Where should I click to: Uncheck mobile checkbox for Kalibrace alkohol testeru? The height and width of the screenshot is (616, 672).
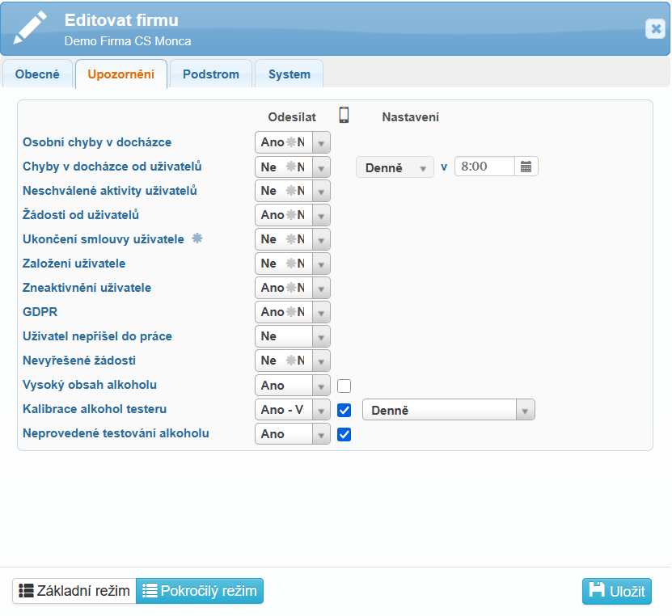point(344,410)
